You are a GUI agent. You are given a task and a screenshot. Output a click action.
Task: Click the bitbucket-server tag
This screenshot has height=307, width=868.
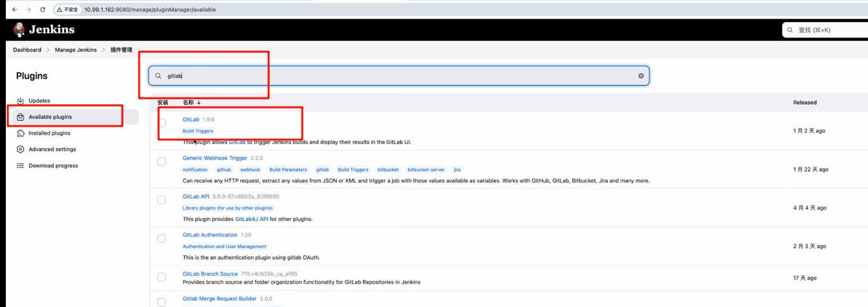427,170
